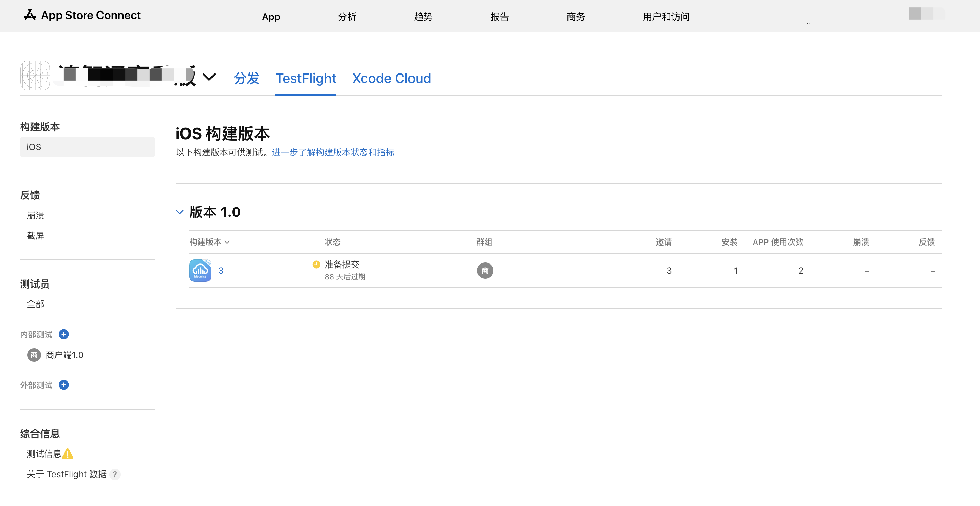Open build number 3 link

[221, 271]
